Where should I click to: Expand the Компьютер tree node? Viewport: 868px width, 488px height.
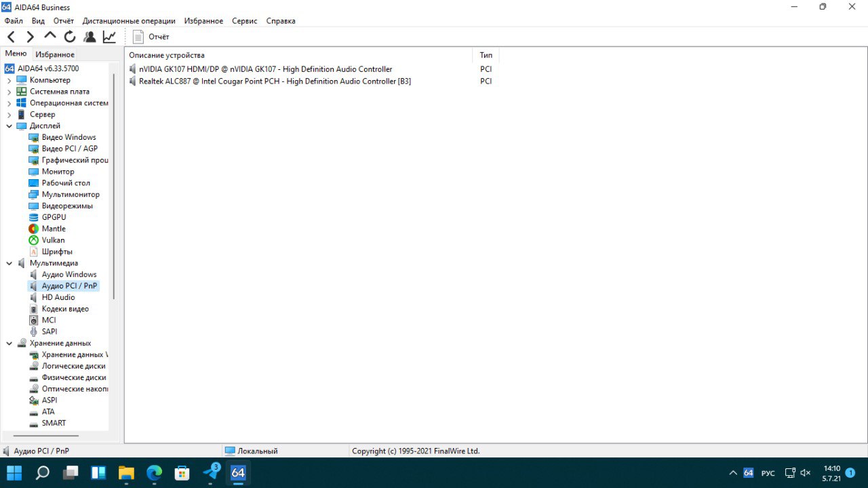[9, 80]
